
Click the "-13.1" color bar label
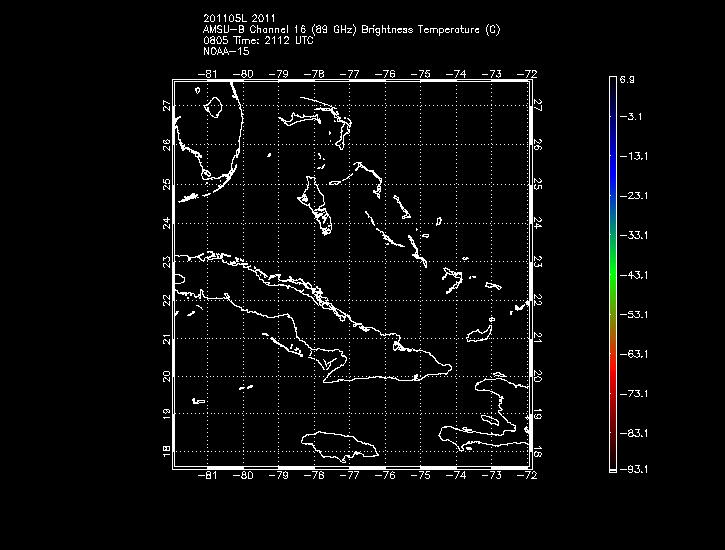coord(634,156)
